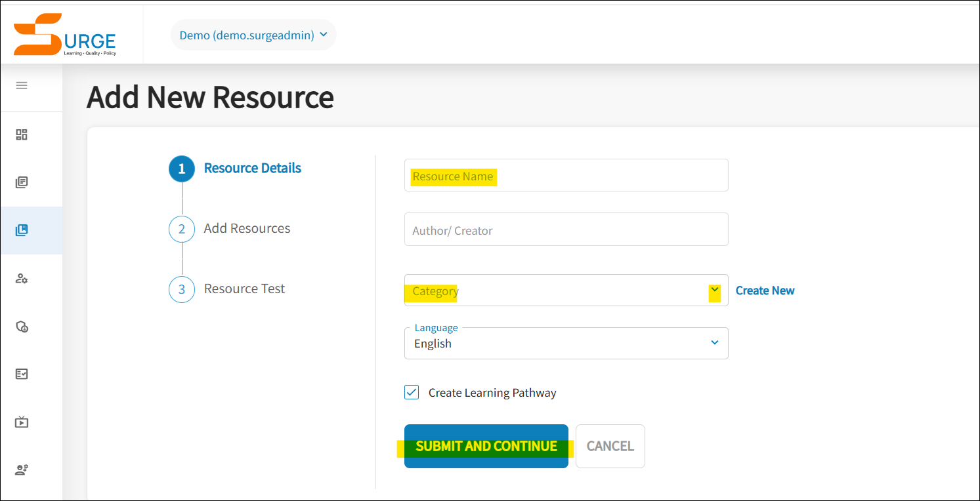
Task: Click the Resource Name input field
Action: click(566, 175)
